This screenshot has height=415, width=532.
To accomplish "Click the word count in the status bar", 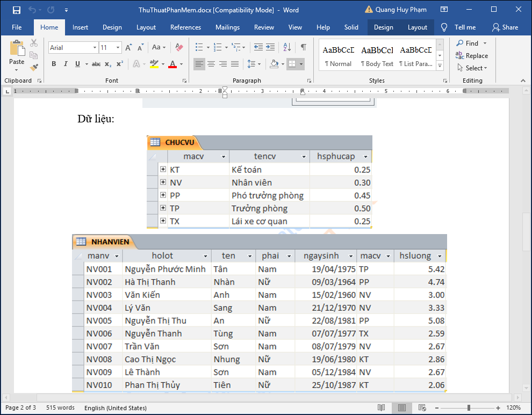I will (60, 407).
